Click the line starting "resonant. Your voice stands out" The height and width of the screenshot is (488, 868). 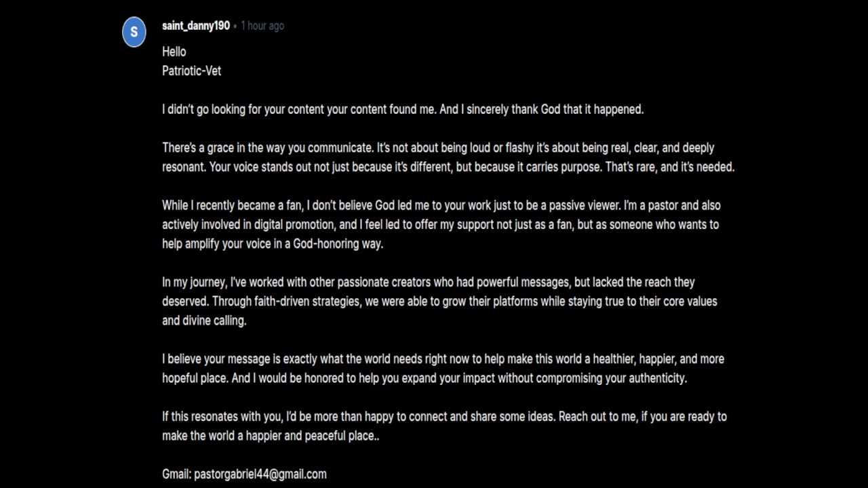pyautogui.click(x=448, y=167)
